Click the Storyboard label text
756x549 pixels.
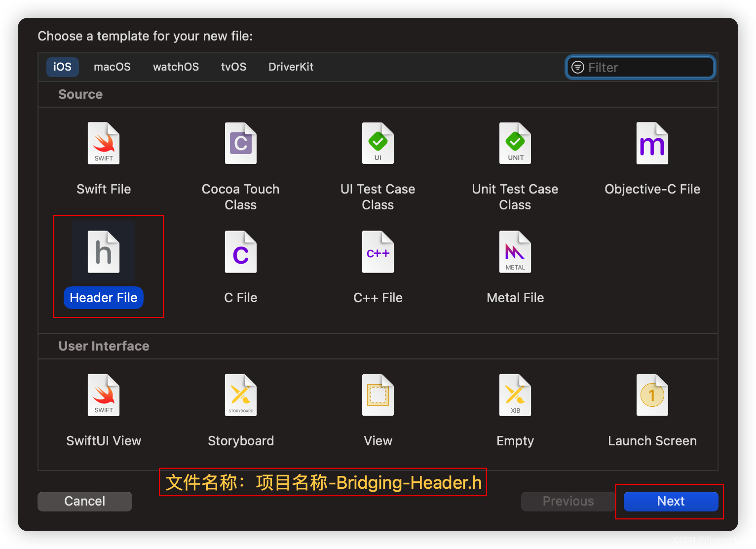241,441
